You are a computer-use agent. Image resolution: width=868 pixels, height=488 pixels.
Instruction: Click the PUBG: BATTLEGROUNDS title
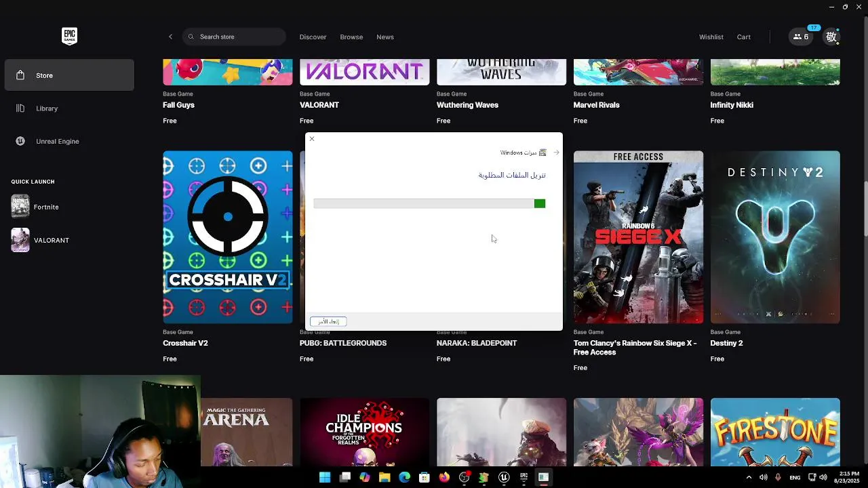(343, 343)
